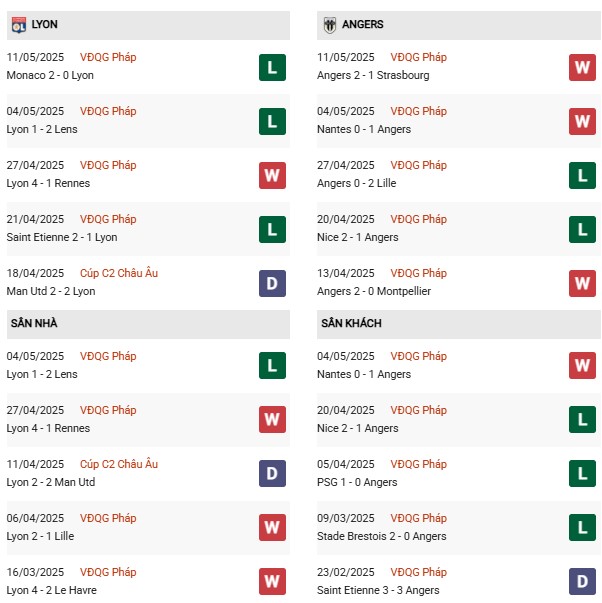Open VĐQG Pháp link for Monaco vs Lyon
The height and width of the screenshot is (603, 602).
pyautogui.click(x=108, y=57)
